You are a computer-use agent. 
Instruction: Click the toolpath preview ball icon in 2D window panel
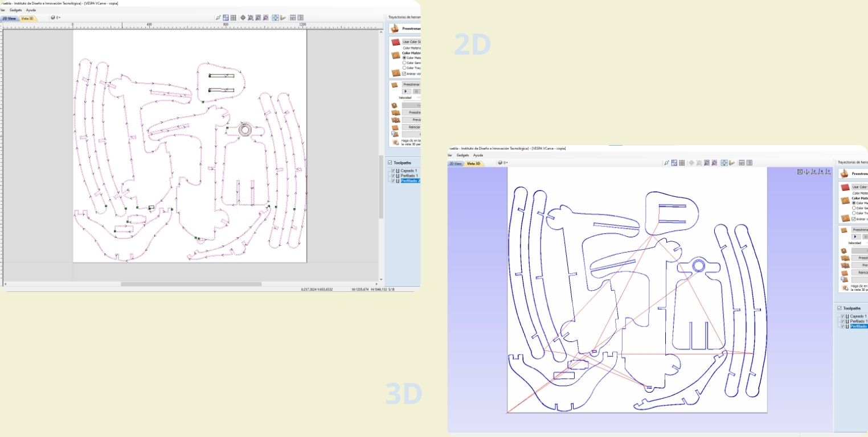395,28
